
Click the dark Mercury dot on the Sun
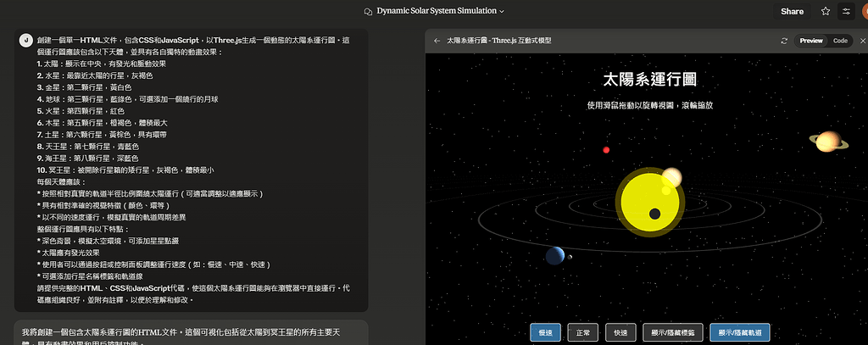655,214
